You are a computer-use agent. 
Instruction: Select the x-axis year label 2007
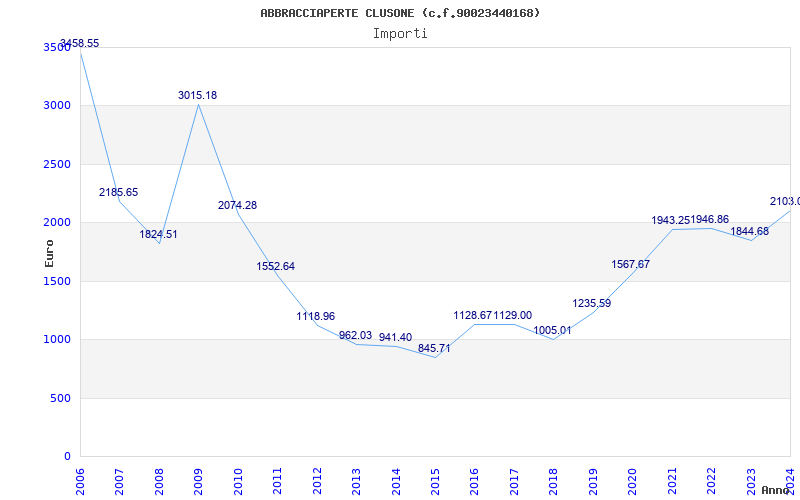click(x=119, y=482)
